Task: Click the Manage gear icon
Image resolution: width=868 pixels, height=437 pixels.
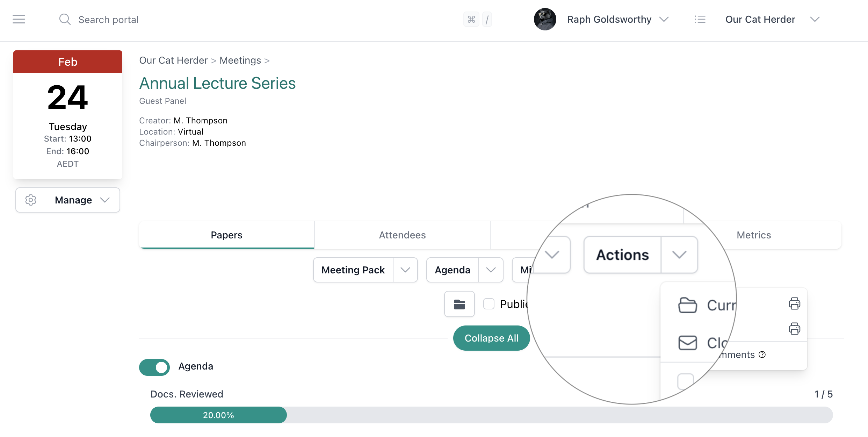Action: [31, 200]
